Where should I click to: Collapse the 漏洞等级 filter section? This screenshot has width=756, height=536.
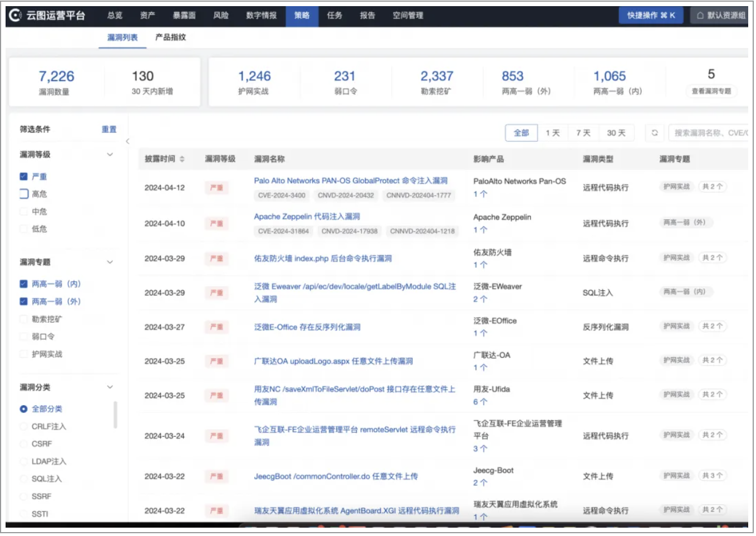click(109, 155)
